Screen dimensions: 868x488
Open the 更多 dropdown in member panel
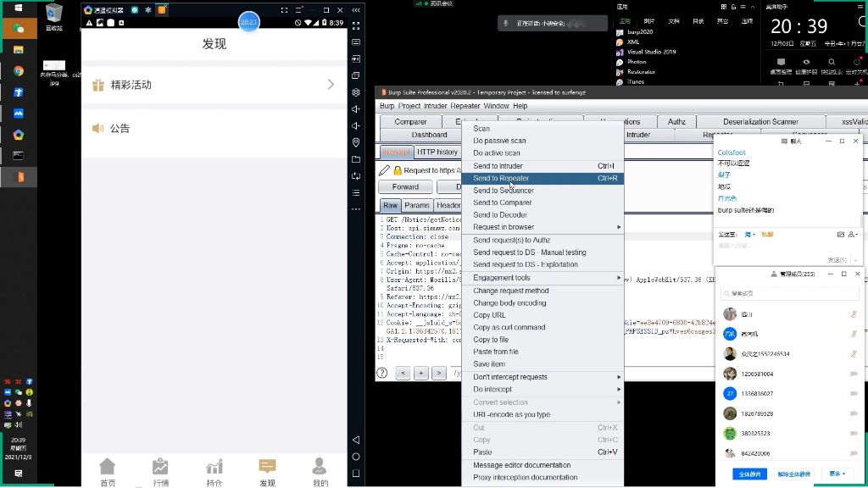click(837, 474)
